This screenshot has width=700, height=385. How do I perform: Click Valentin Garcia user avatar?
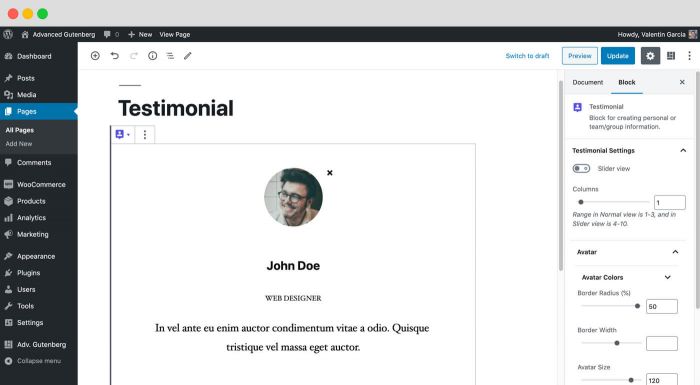point(693,34)
